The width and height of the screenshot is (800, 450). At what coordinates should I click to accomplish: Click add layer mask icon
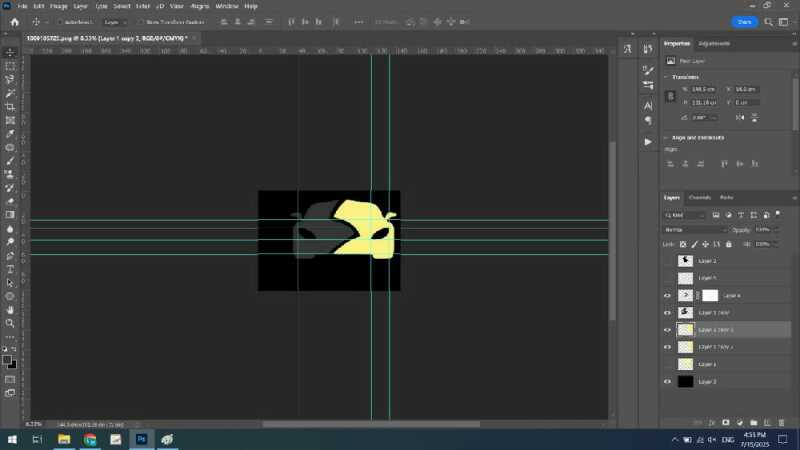(x=726, y=422)
